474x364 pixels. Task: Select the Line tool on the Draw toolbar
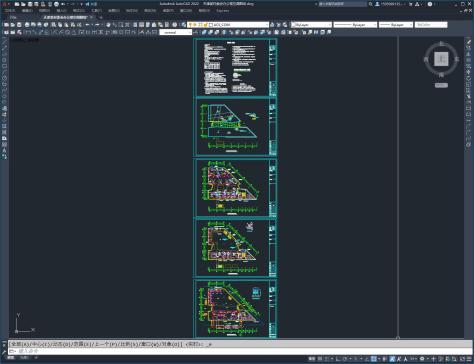coord(5,42)
